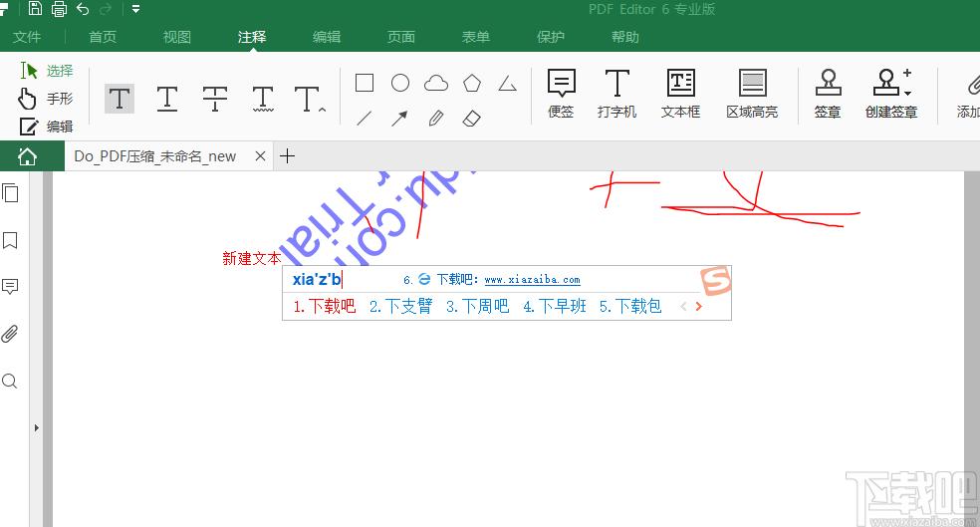Viewport: 980px width, 527px height.
Task: Select the underline text tool
Action: click(x=167, y=99)
